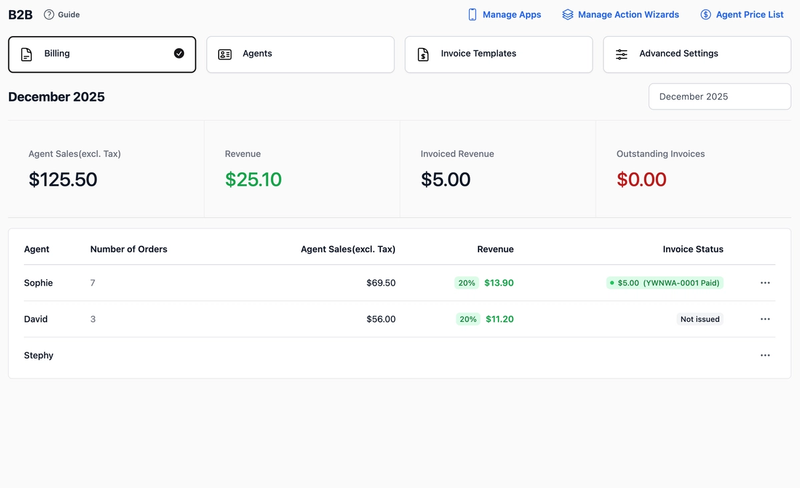Click Sophie's sales value $69.50
Image resolution: width=800 pixels, height=488 pixels.
coord(381,283)
